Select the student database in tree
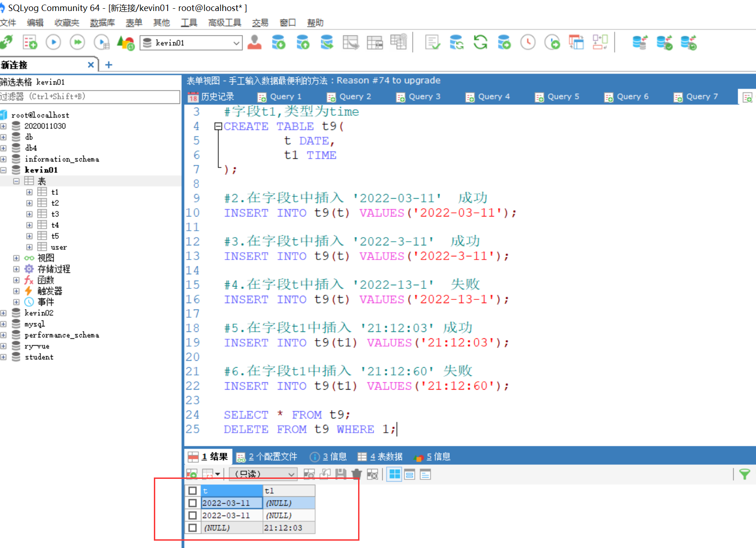Viewport: 756px width, 548px height. pyautogui.click(x=39, y=357)
